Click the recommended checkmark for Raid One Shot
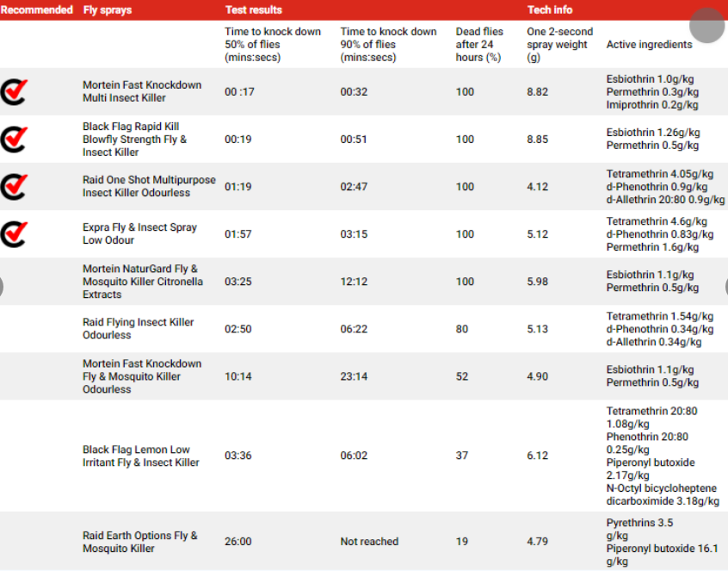The width and height of the screenshot is (728, 571). pos(14,186)
